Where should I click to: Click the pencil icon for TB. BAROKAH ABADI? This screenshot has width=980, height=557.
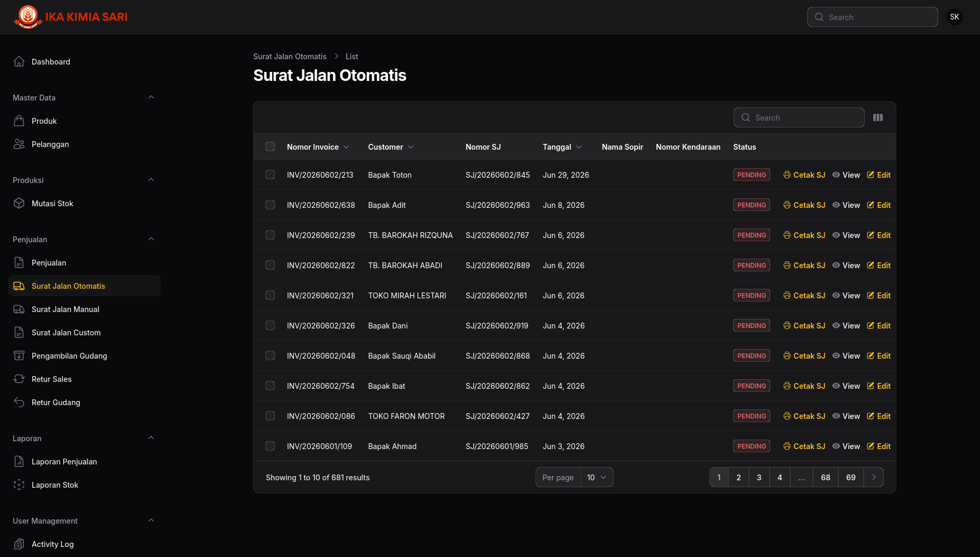point(871,265)
